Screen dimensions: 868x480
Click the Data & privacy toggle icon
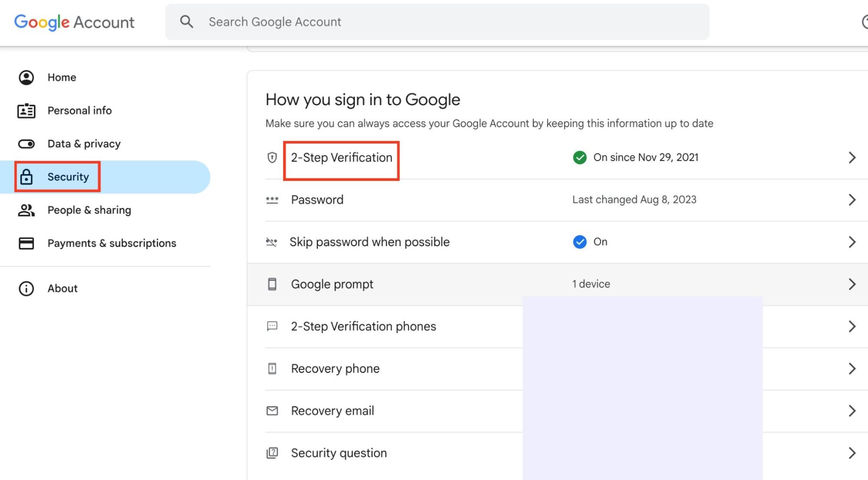pyautogui.click(x=26, y=144)
